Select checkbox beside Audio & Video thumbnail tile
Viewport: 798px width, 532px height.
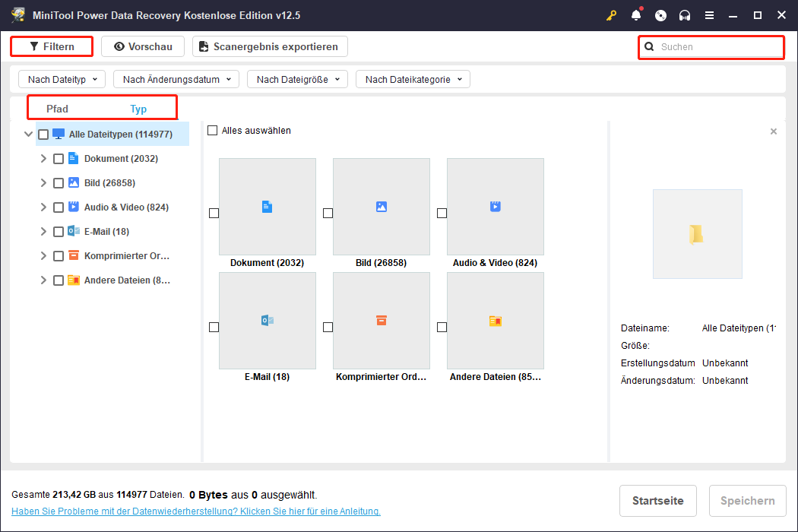442,214
